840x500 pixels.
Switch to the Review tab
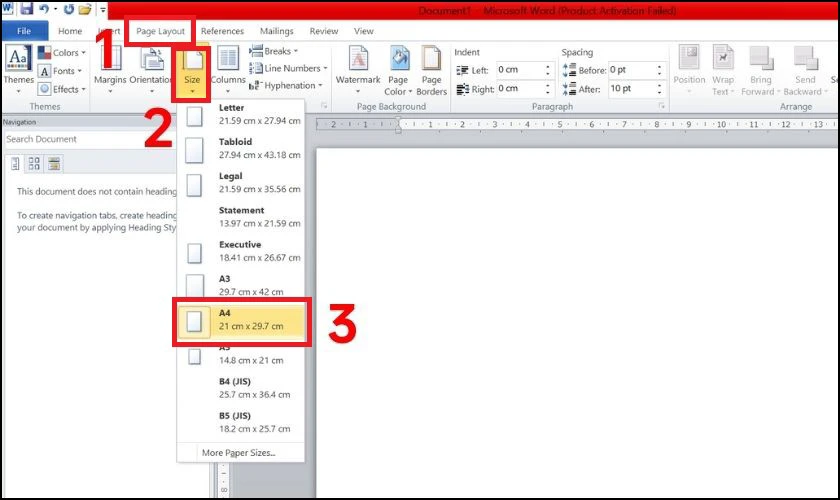[324, 31]
